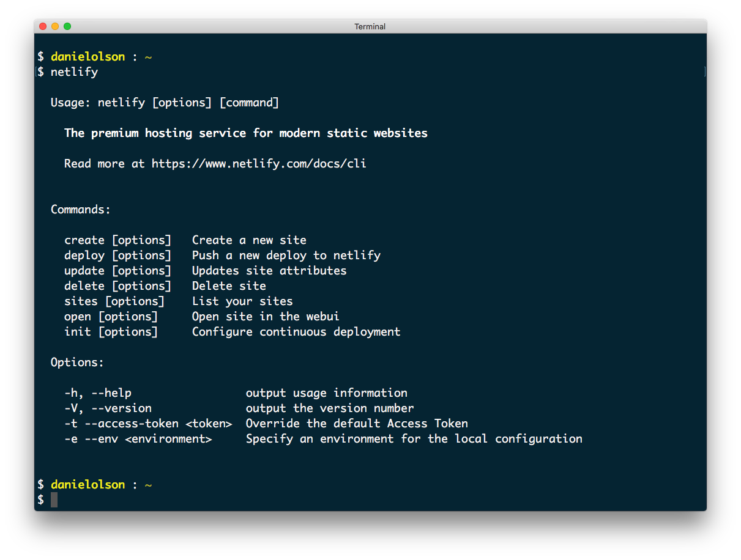Click 'output usage information' text
Viewport: 741px width, 560px height.
pos(327,393)
